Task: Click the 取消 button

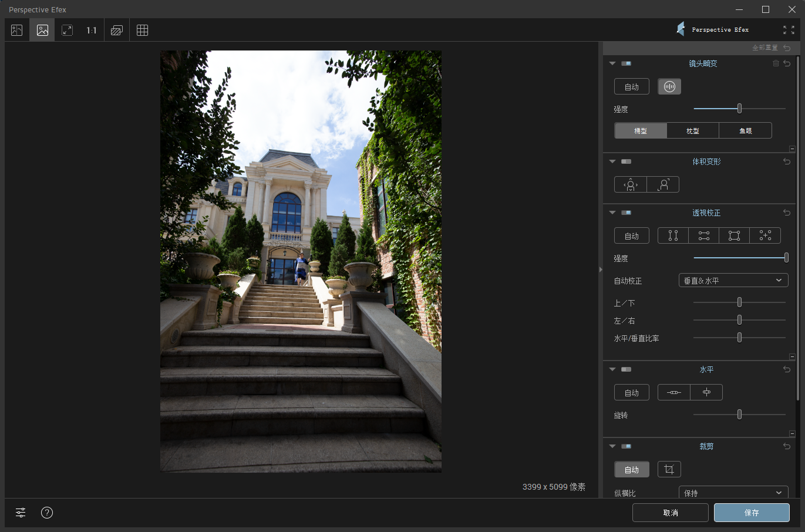Action: coord(670,513)
